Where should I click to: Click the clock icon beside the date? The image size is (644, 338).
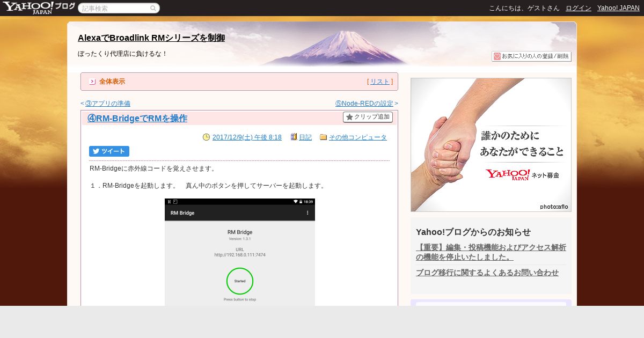tap(207, 137)
